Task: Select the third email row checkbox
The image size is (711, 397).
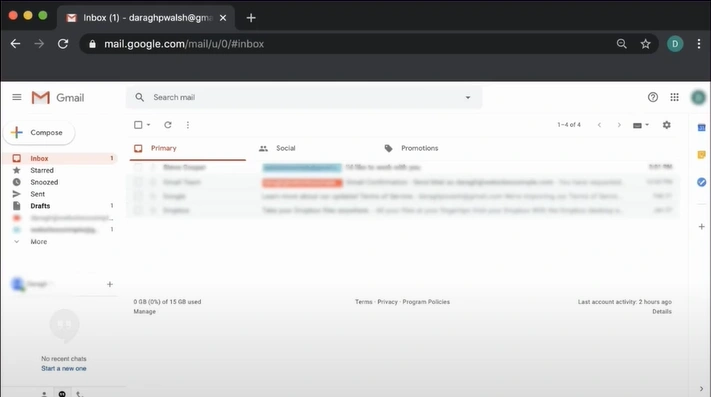Action: [x=138, y=196]
